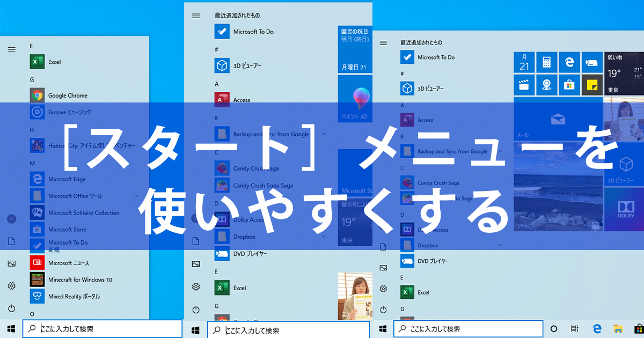Click the Power icon in the left Start menu
644x338 pixels.
(11, 308)
